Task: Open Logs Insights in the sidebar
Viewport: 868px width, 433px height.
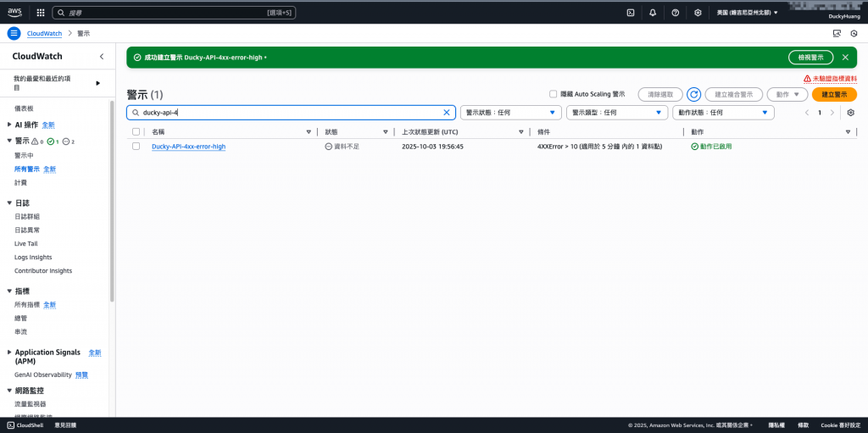Action: pyautogui.click(x=33, y=257)
